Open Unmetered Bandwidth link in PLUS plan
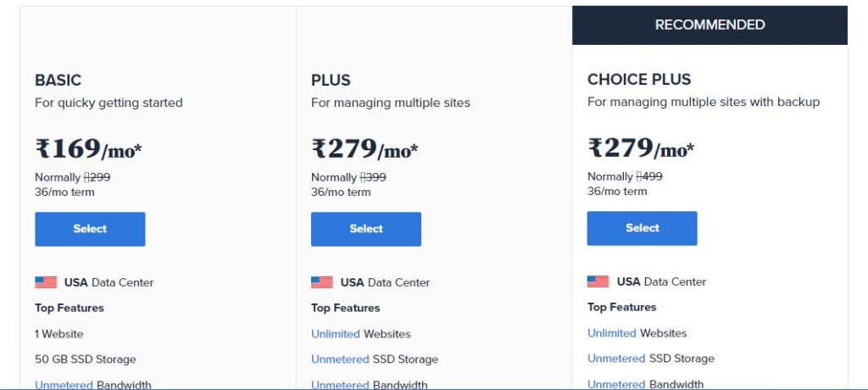Screen dimensions: 868x390 (x=340, y=384)
